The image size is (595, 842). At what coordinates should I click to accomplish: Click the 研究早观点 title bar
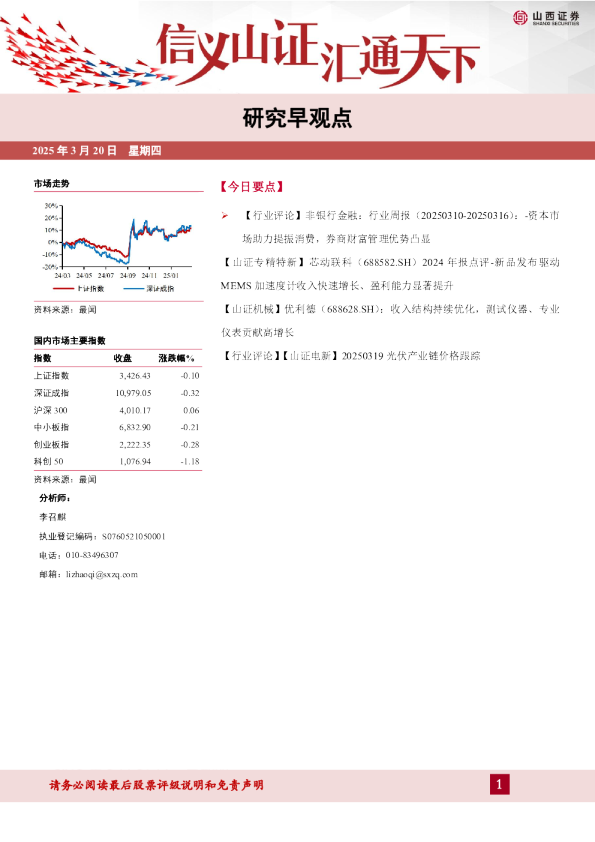coord(298,118)
